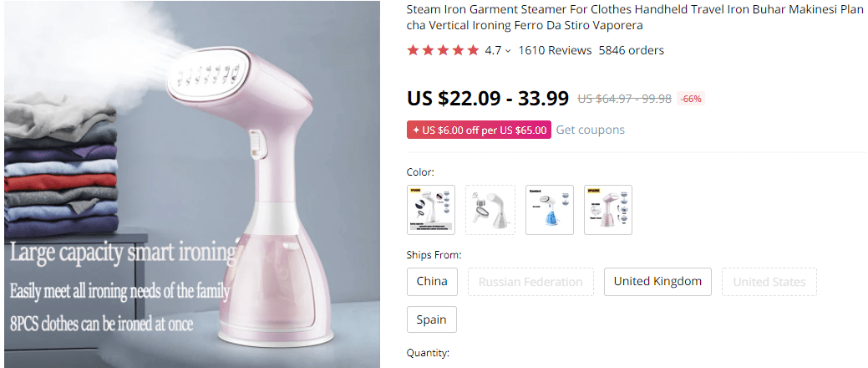Screen dimensions: 868x368
Task: Click the US $22.09 - 33.99 price
Action: pyautogui.click(x=488, y=98)
